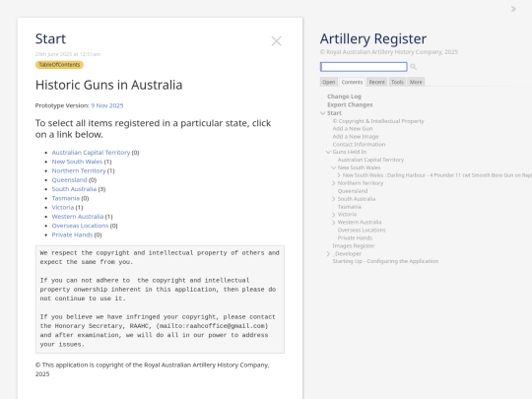Image resolution: width=532 pixels, height=399 pixels.
Task: Open the Tasmania link in the bulleted list
Action: [65, 198]
